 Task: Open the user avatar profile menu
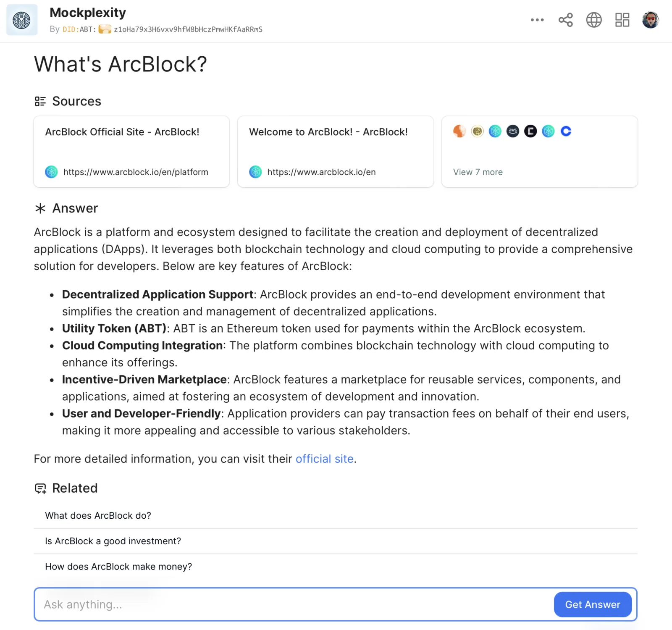coord(650,20)
